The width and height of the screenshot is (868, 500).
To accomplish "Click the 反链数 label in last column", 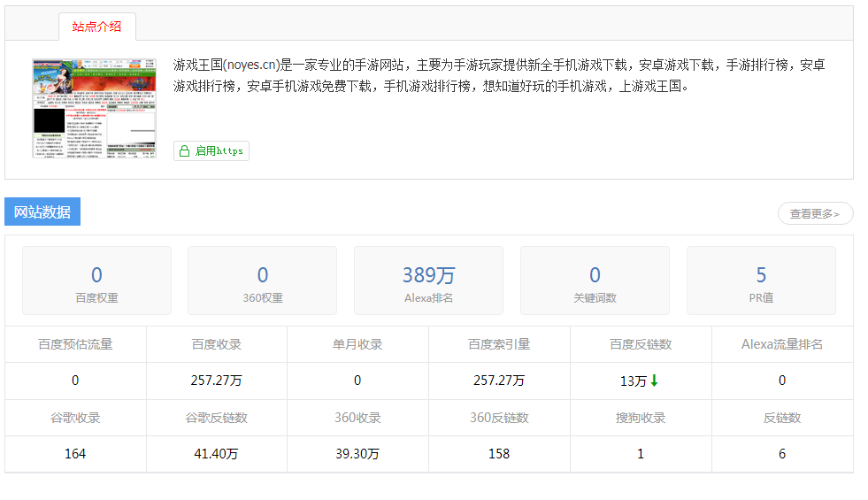I will [x=782, y=418].
